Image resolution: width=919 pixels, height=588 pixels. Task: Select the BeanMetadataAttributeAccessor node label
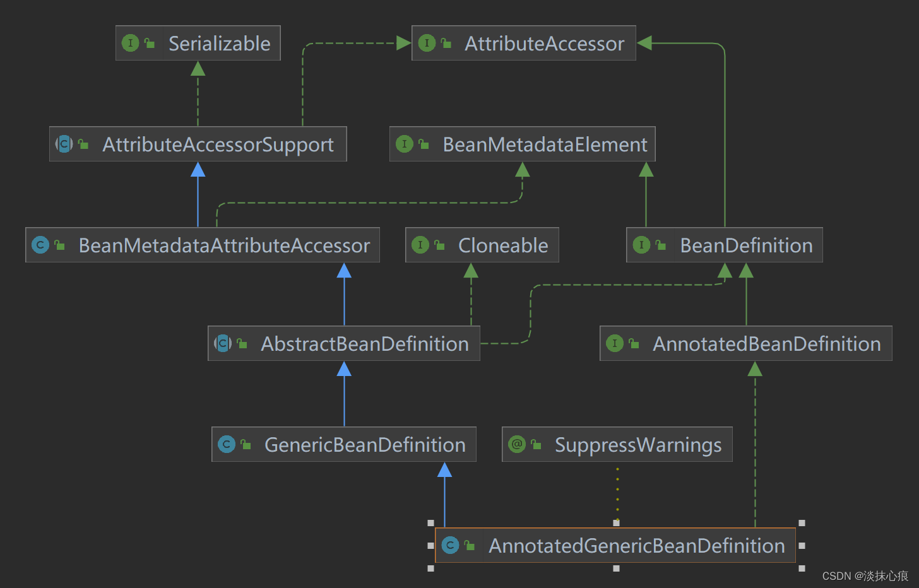[224, 245]
